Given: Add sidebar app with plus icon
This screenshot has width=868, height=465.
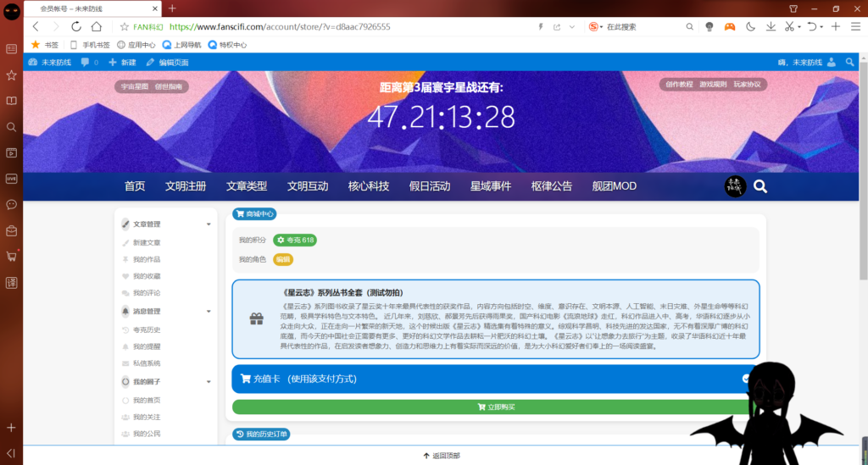Looking at the screenshot, I should click(11, 428).
